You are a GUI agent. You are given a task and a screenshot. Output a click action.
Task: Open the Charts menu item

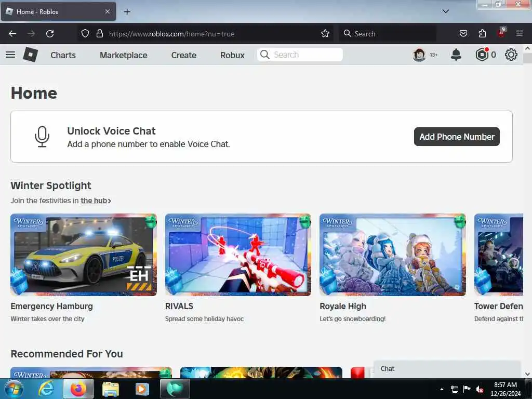[x=63, y=55]
